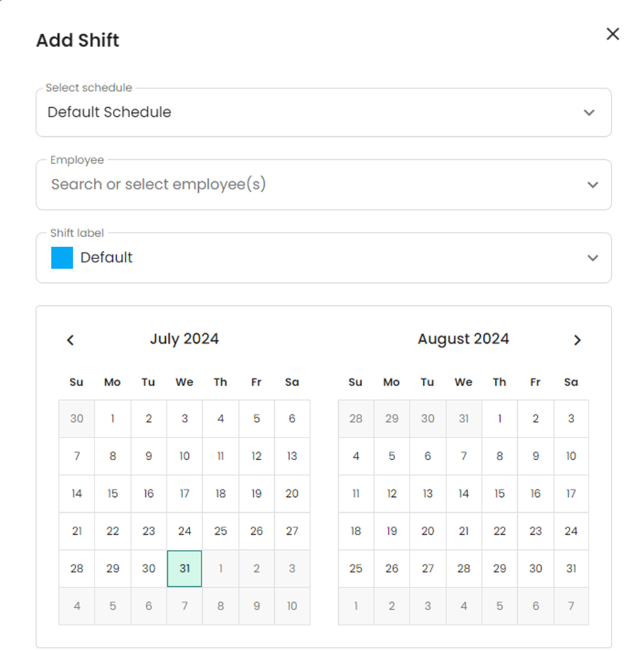644x651 pixels.
Task: Close the Add Shift dialog
Action: [612, 34]
